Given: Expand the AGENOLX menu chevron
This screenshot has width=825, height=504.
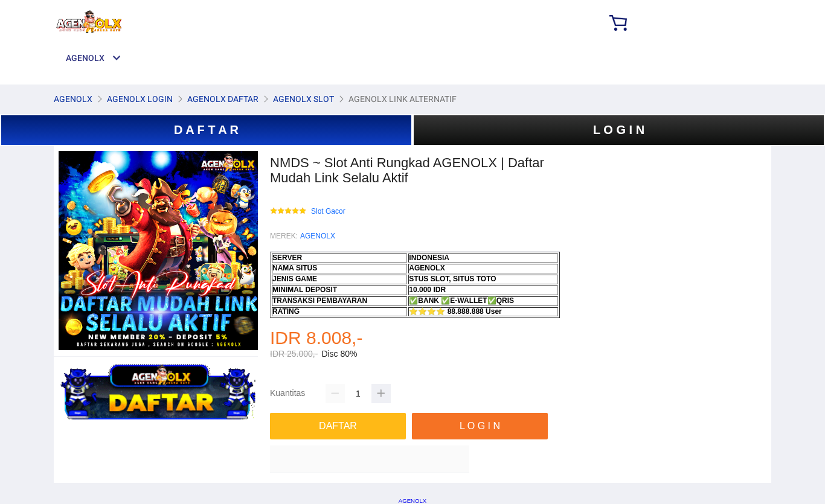Looking at the screenshot, I should (117, 58).
